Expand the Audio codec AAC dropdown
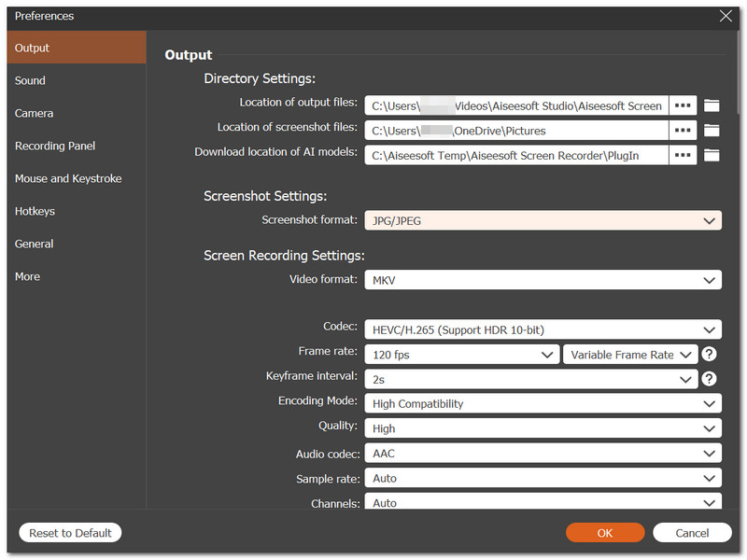Image resolution: width=747 pixels, height=560 pixels. (x=543, y=454)
